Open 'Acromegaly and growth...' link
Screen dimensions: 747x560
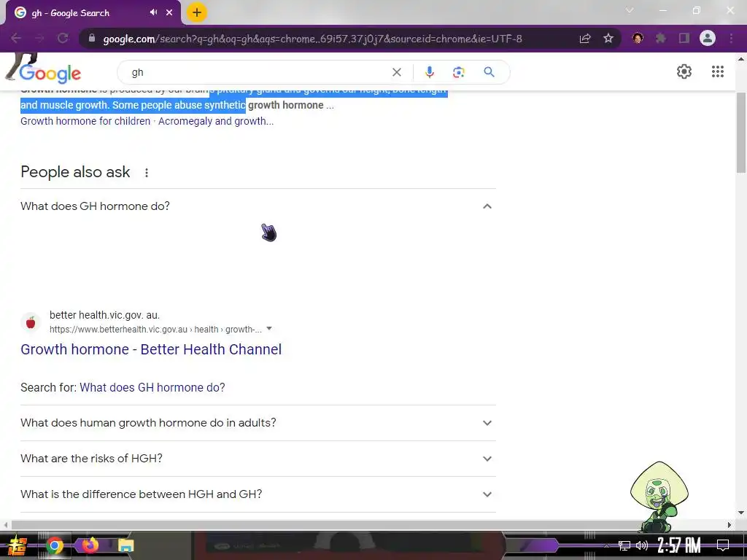pyautogui.click(x=216, y=121)
